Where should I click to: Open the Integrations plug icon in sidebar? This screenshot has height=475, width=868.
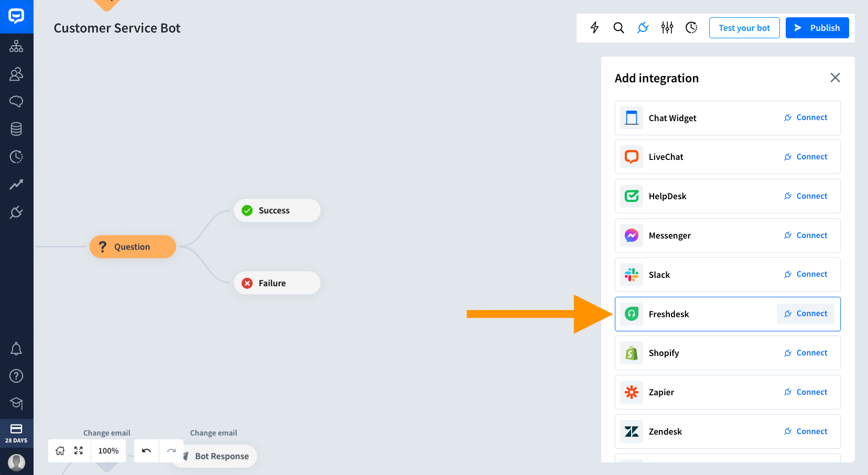[x=16, y=212]
